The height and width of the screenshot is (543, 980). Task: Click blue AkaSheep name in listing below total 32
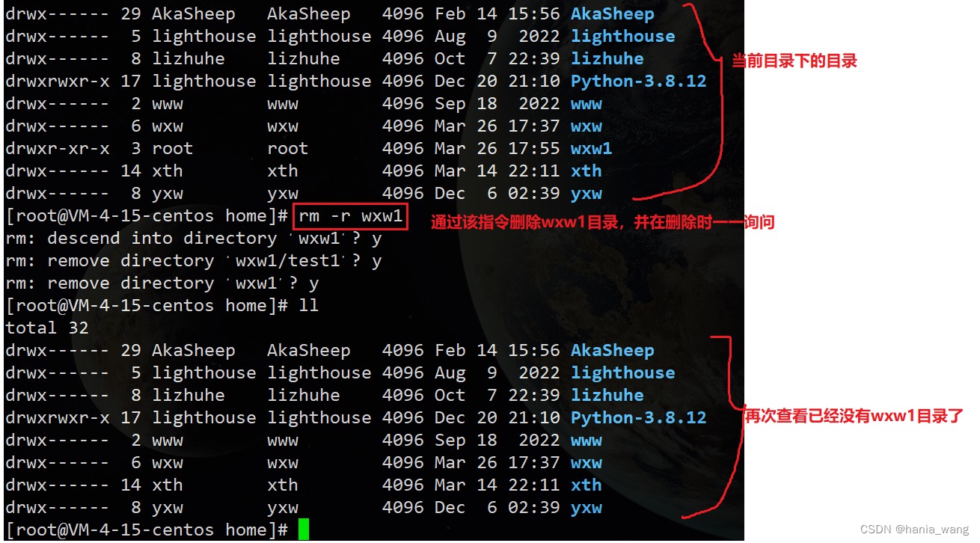coord(612,351)
